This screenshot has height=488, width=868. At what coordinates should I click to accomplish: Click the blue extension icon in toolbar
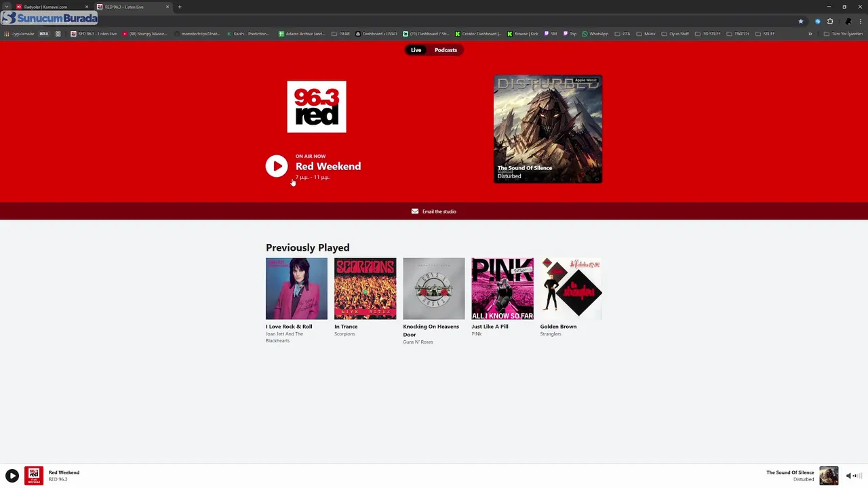(818, 21)
